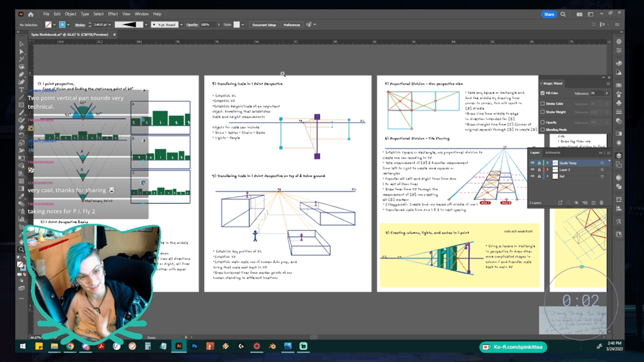Hide the Guide Temp layer
Viewport: 644px width, 362px height.
click(x=532, y=163)
